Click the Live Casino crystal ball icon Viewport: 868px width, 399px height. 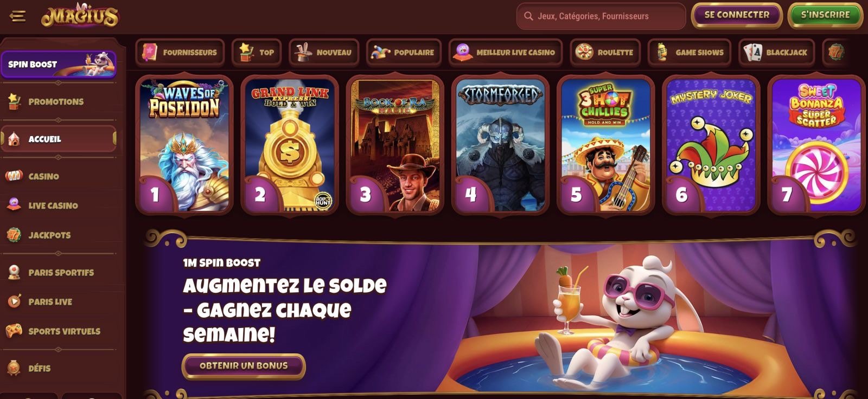(14, 205)
